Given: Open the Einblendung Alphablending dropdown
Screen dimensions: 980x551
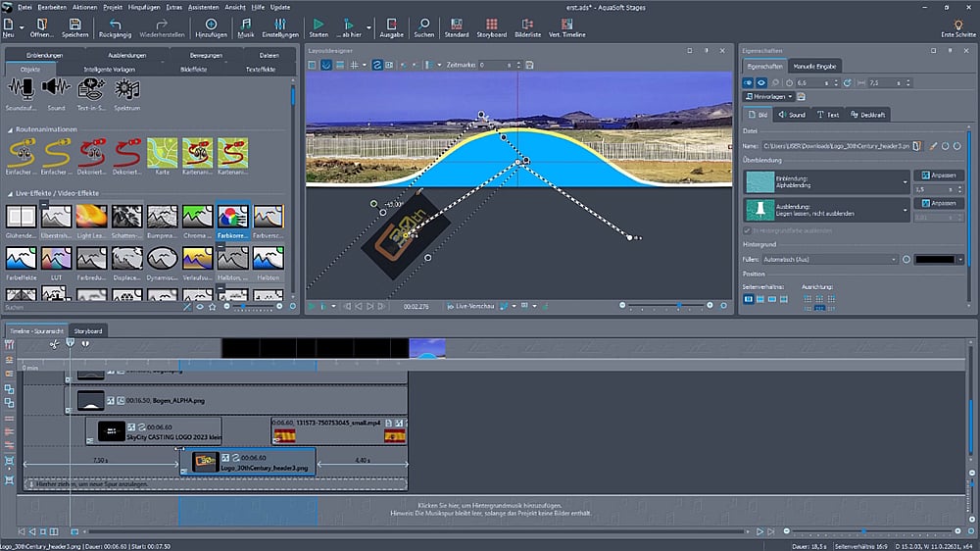Looking at the screenshot, I should pyautogui.click(x=907, y=181).
